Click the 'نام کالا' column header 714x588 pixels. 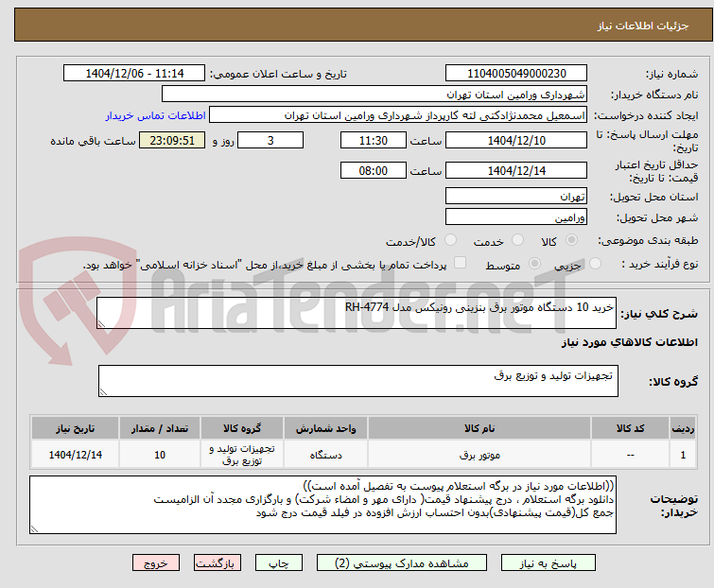[479, 428]
